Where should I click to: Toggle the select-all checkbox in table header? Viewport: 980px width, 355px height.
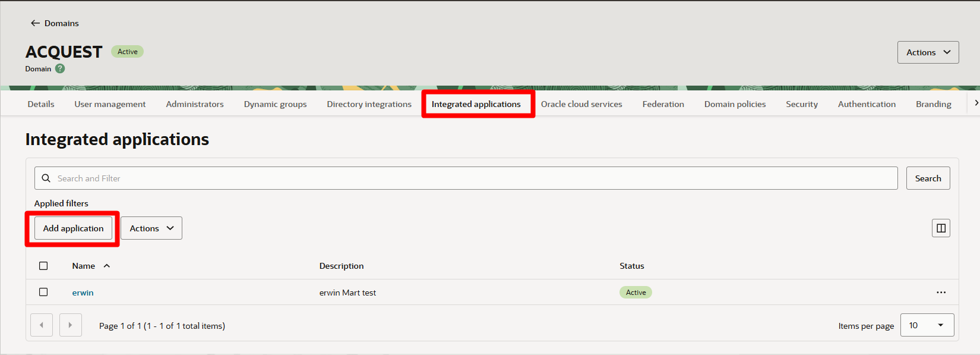(43, 266)
